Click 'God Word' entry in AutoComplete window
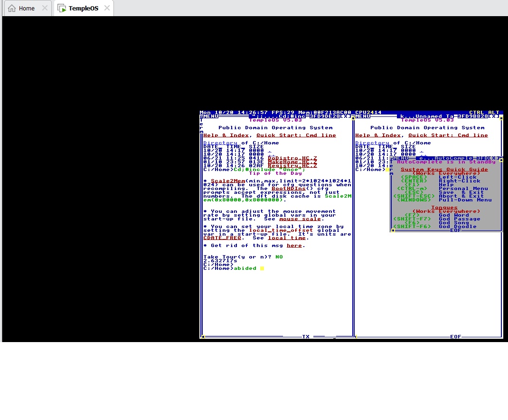Image resolution: width=508 pixels, height=420 pixels. [x=454, y=215]
